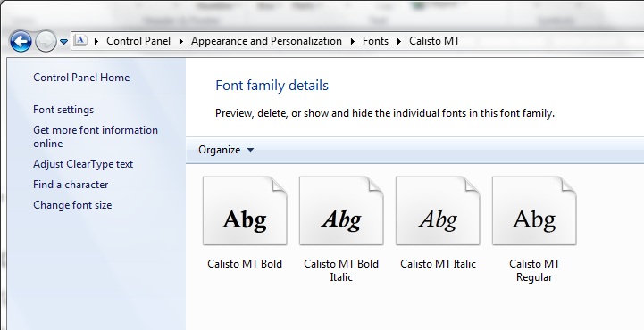
Task: Expand the arrow after Control Panel breadcrumb
Action: [180, 41]
